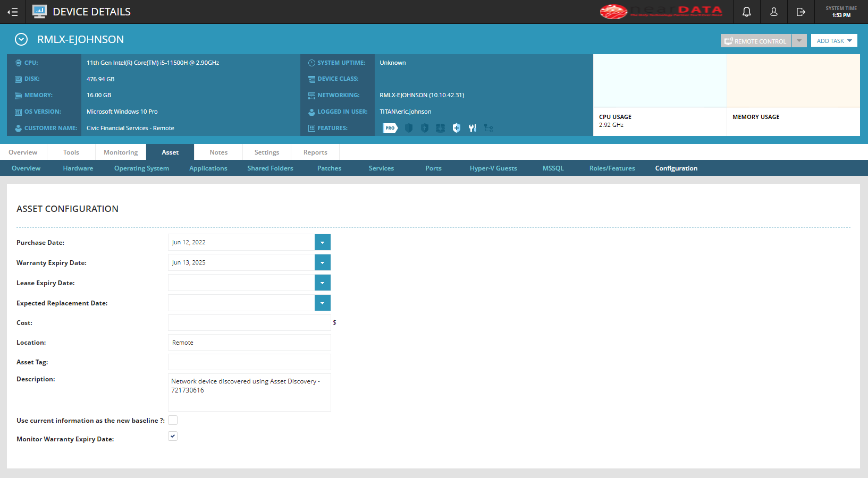868x478 pixels.
Task: Click the Memory icon
Action: coord(18,96)
